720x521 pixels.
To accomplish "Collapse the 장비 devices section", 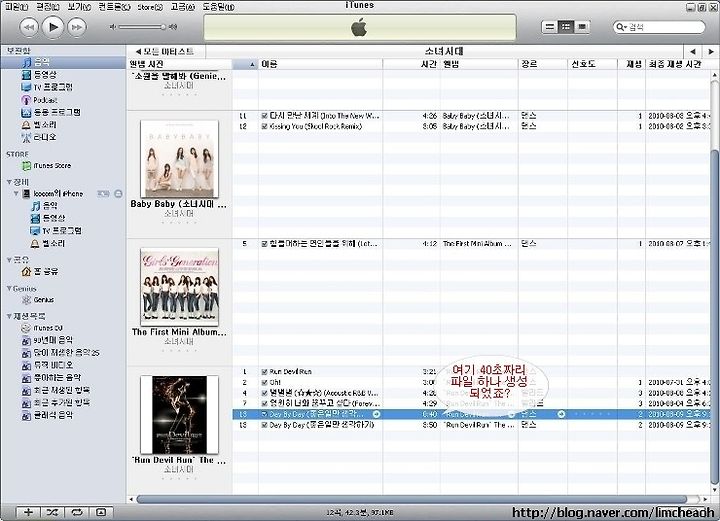I will tap(9, 182).
